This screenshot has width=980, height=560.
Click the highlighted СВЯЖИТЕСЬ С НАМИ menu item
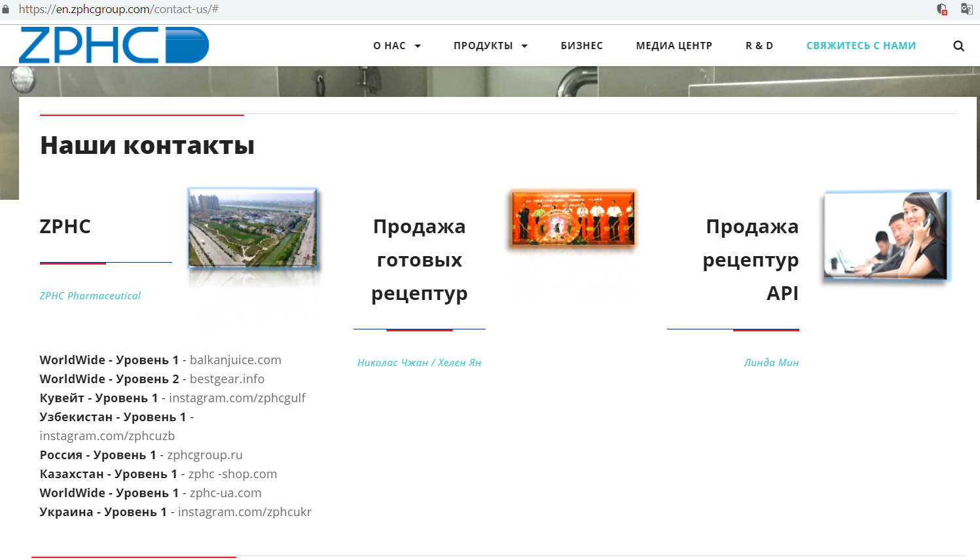pos(861,45)
